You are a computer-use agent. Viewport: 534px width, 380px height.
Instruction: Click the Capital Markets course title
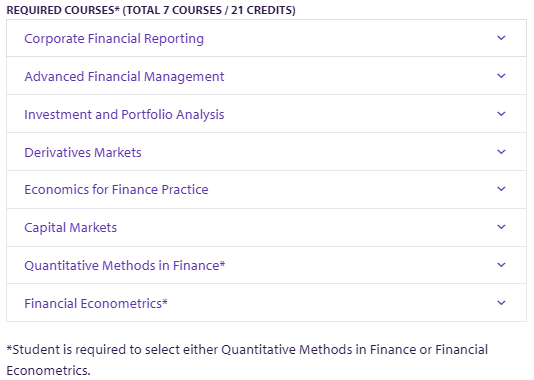pyautogui.click(x=70, y=227)
